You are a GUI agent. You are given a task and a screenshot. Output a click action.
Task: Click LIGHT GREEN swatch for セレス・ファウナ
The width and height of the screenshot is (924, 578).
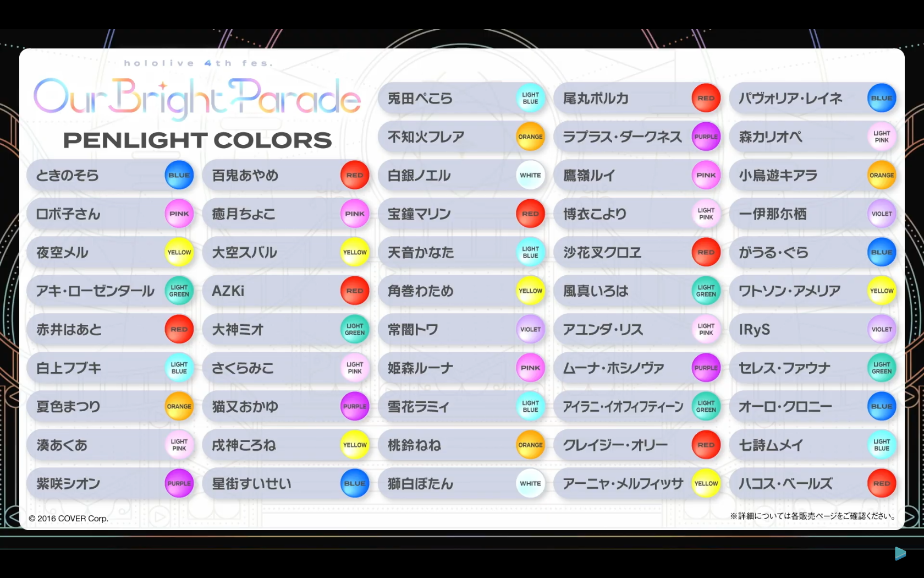882,368
